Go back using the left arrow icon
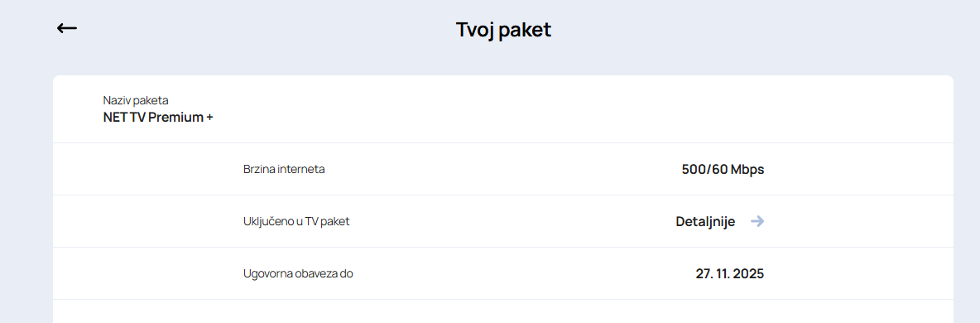This screenshot has height=323, width=980. [67, 28]
